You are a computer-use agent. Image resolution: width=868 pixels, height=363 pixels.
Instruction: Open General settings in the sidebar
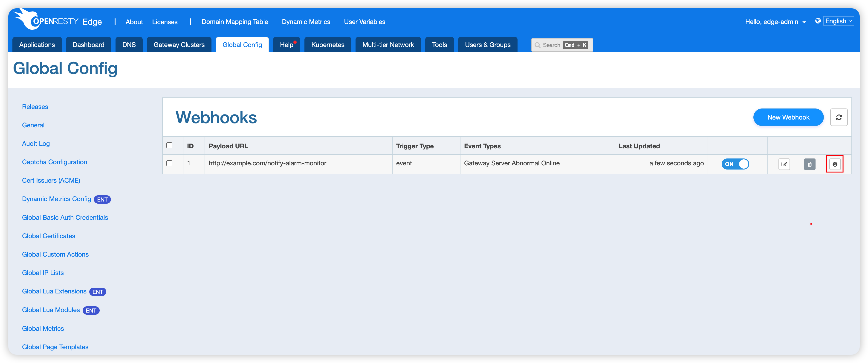pyautogui.click(x=33, y=125)
